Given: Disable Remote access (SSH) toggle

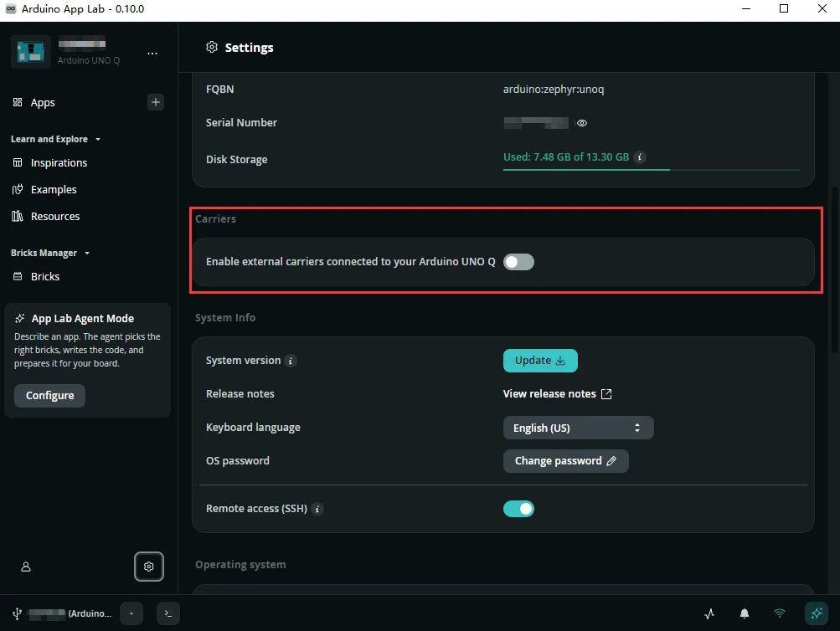Looking at the screenshot, I should point(518,509).
